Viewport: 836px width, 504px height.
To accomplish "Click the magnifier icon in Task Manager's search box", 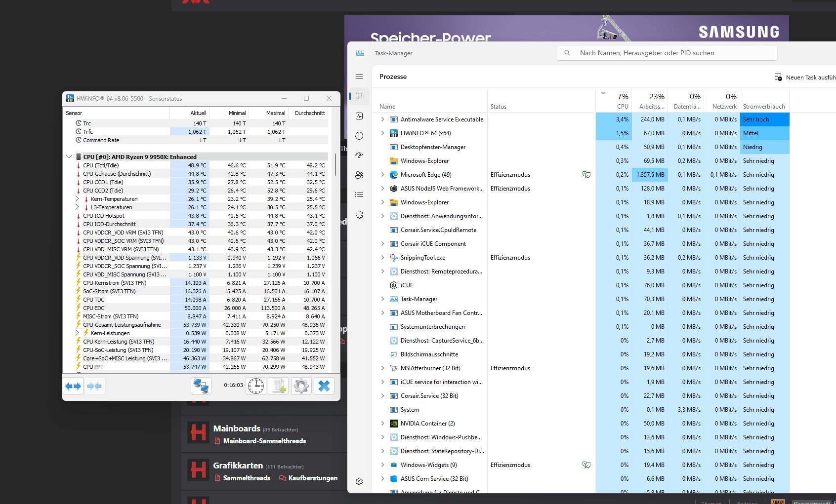I will point(567,53).
